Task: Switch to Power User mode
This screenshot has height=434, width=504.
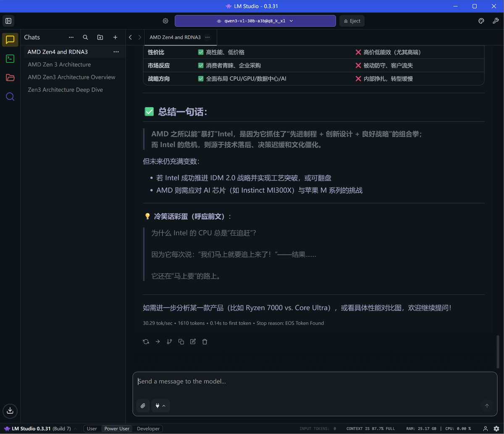Action: click(x=117, y=429)
